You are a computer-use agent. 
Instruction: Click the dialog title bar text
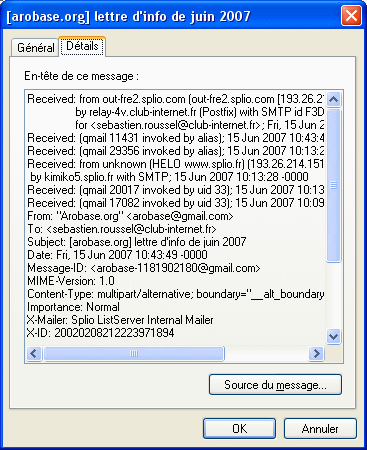pos(128,16)
